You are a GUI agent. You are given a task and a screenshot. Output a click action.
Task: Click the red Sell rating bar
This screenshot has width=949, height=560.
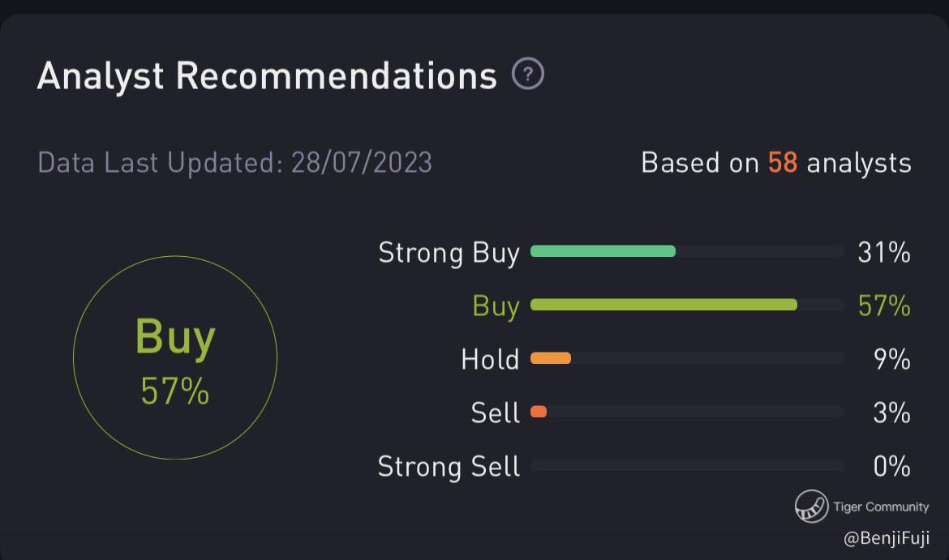click(x=539, y=412)
